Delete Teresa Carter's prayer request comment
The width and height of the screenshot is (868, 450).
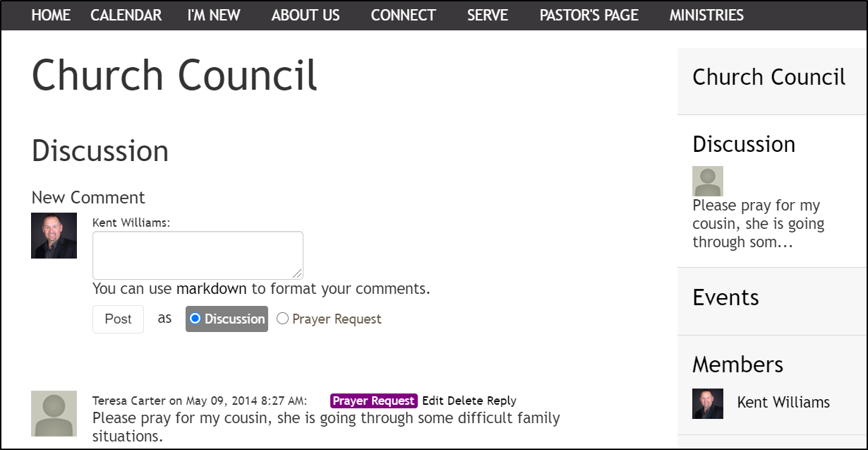tap(465, 401)
